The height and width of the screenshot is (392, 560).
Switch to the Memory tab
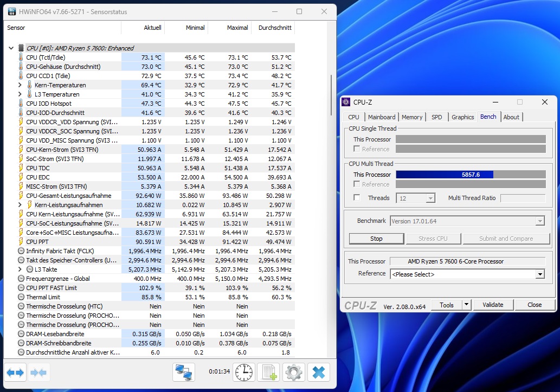pos(412,117)
